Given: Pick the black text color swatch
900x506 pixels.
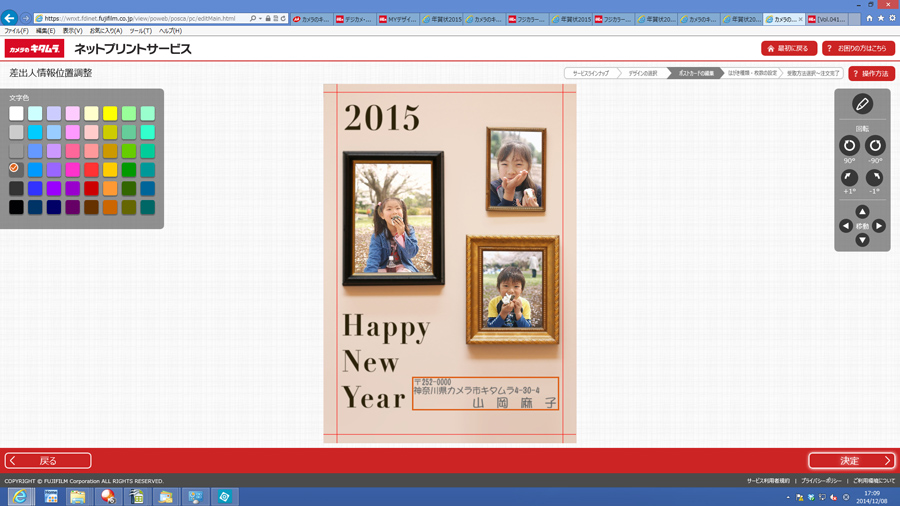Looking at the screenshot, I should pyautogui.click(x=16, y=207).
